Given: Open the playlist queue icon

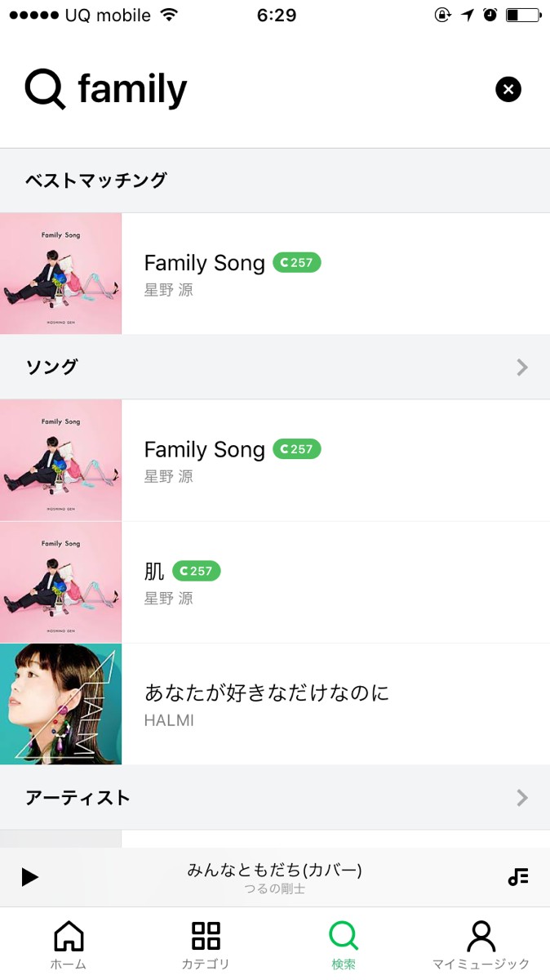Looking at the screenshot, I should click(x=517, y=877).
